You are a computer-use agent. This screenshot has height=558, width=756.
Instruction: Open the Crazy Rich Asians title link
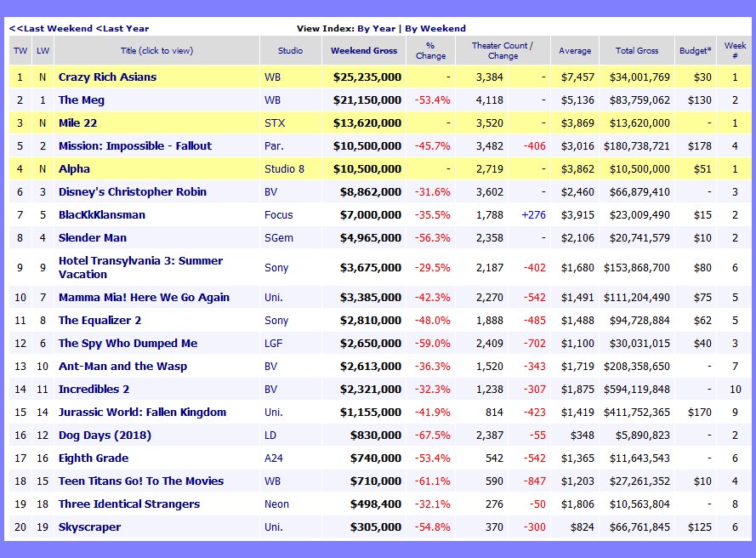point(107,77)
